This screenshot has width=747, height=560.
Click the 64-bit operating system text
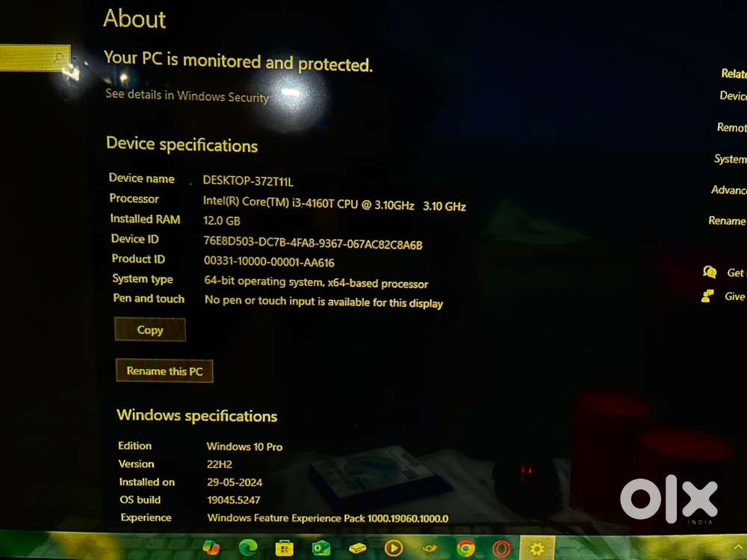(316, 282)
